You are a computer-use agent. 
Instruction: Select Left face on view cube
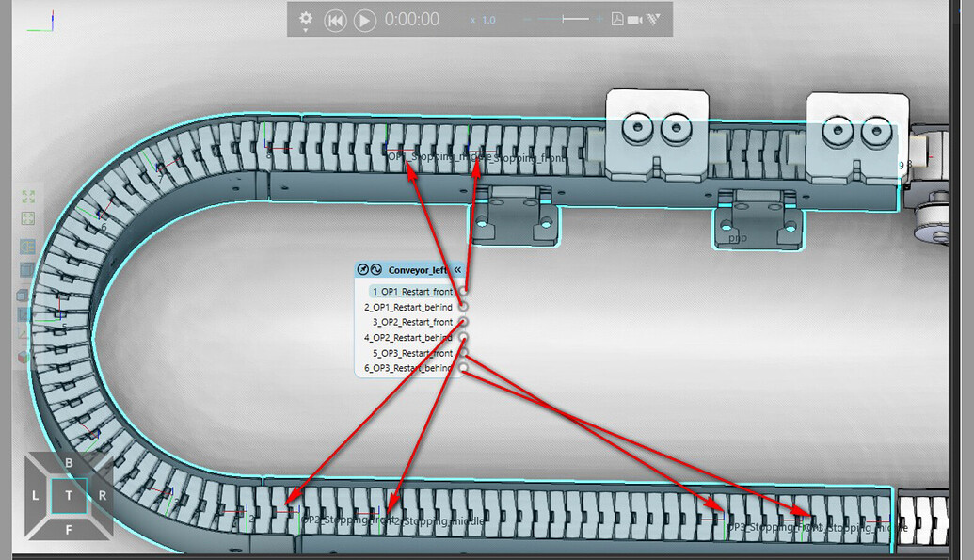coord(35,495)
